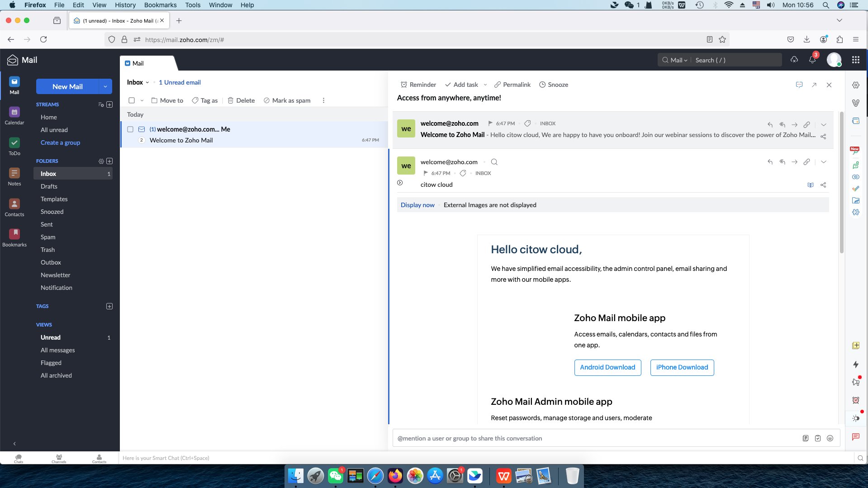Open the Calendar app in sidebar
The image size is (868, 488).
click(14, 115)
